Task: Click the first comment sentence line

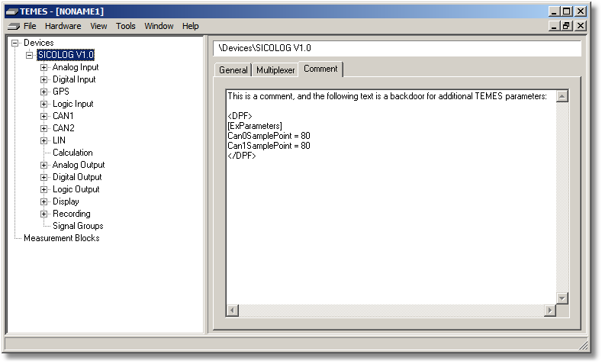Action: tap(387, 96)
